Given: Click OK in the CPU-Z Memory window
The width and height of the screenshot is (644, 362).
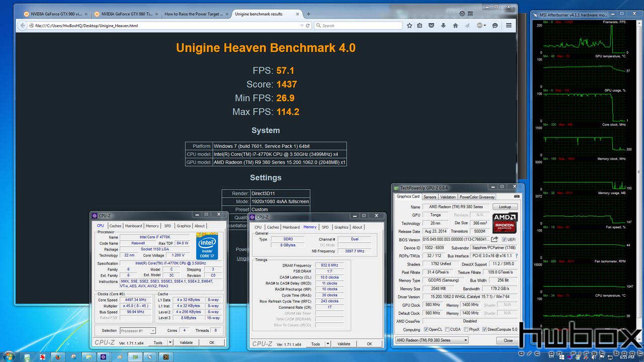Looking at the screenshot, I should (369, 344).
